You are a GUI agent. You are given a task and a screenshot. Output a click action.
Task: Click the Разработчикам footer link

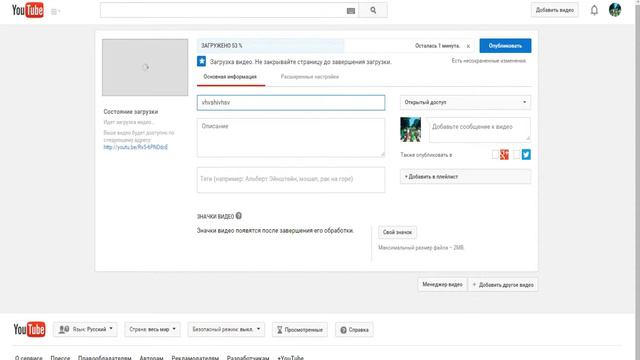(x=248, y=358)
